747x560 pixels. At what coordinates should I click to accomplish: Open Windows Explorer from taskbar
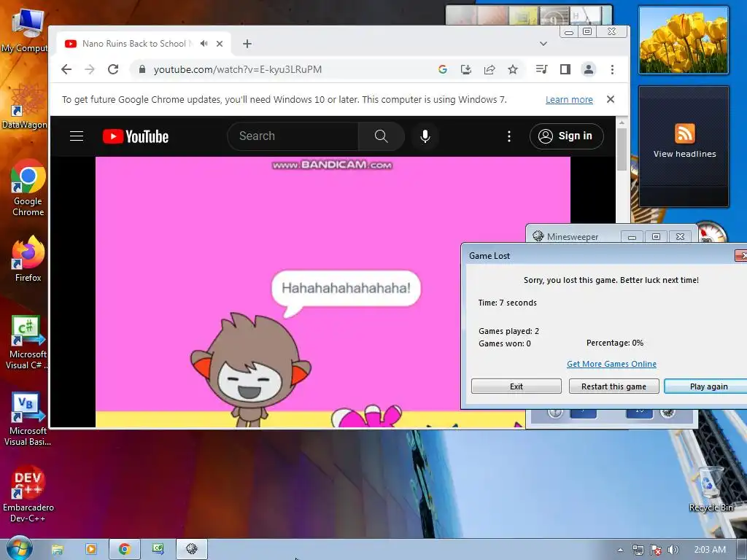pos(57,550)
